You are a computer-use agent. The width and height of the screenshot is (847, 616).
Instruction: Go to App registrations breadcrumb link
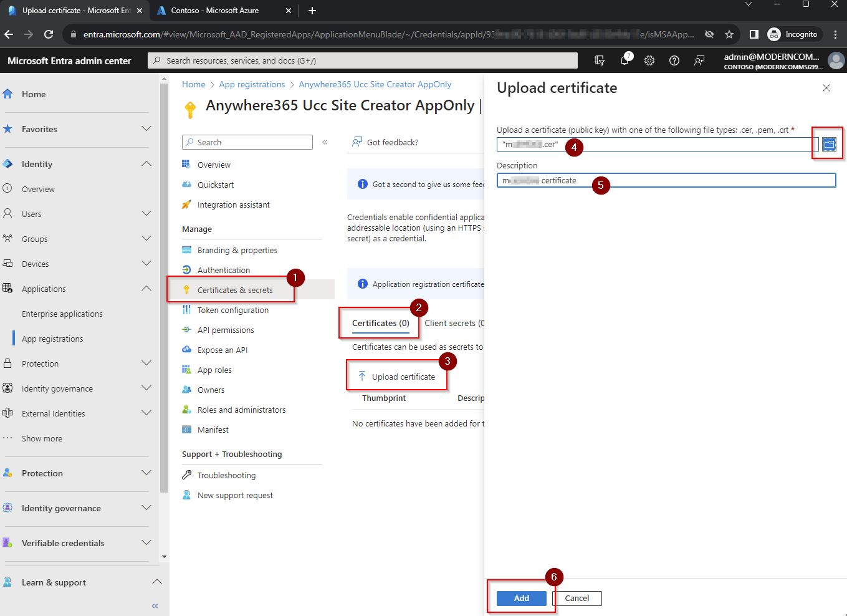[x=252, y=84]
